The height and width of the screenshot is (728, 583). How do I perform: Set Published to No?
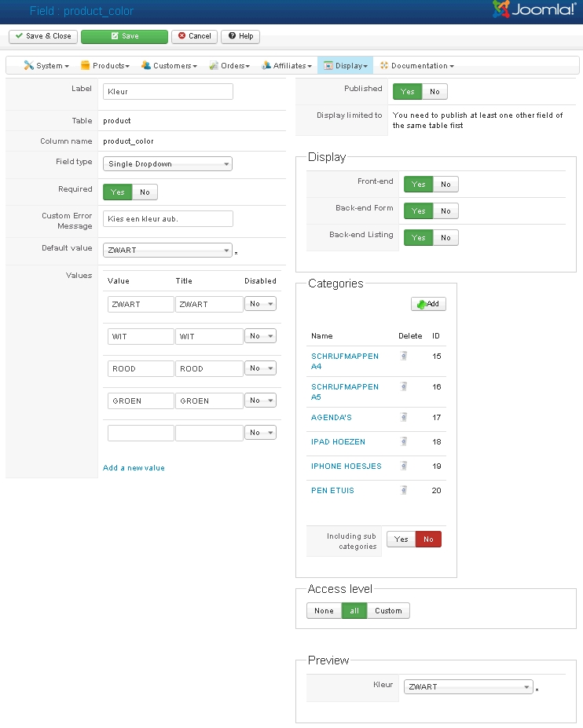(434, 92)
